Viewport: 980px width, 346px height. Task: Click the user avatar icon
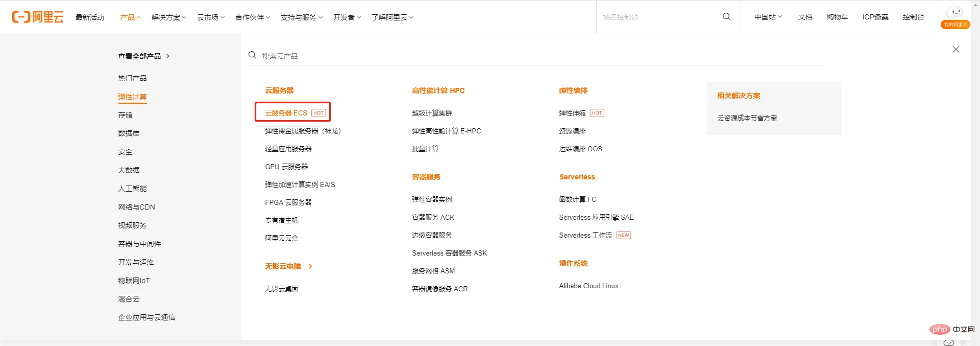955,12
